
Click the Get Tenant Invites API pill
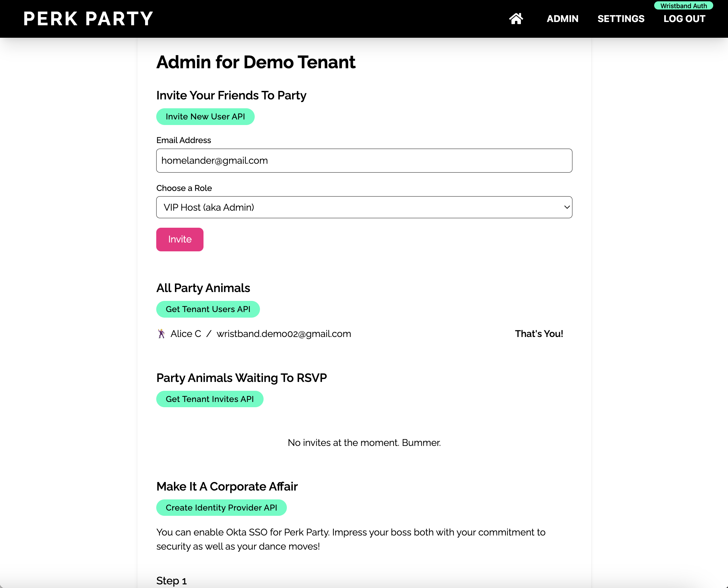tap(210, 399)
